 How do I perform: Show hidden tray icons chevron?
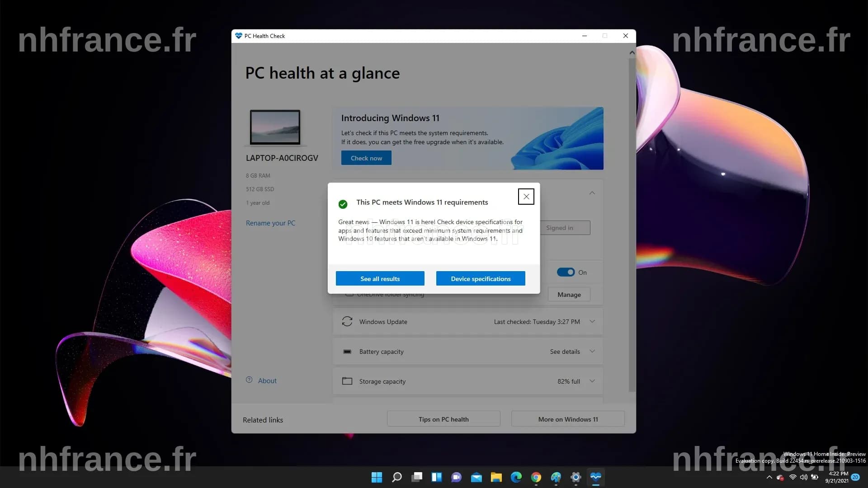click(769, 477)
